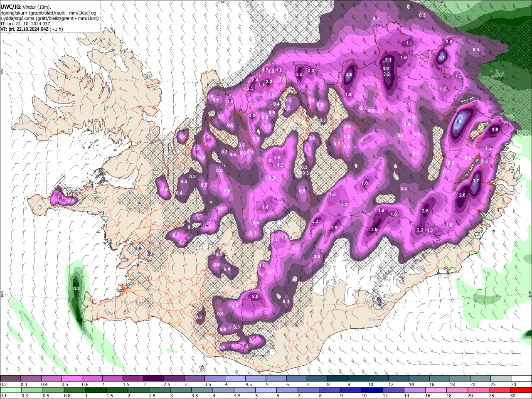Click the light lavender 4–4.5 snow legend swatch

[x=235, y=379]
